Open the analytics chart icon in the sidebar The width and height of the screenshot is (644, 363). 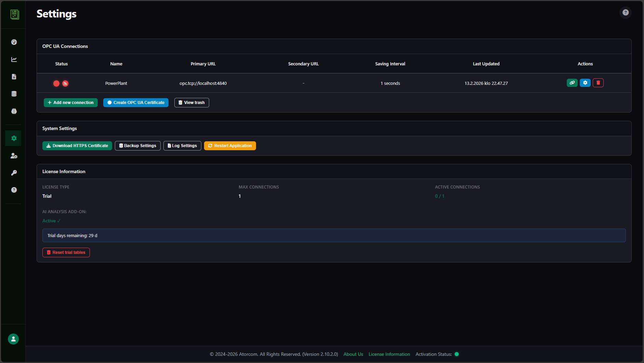coord(14,59)
